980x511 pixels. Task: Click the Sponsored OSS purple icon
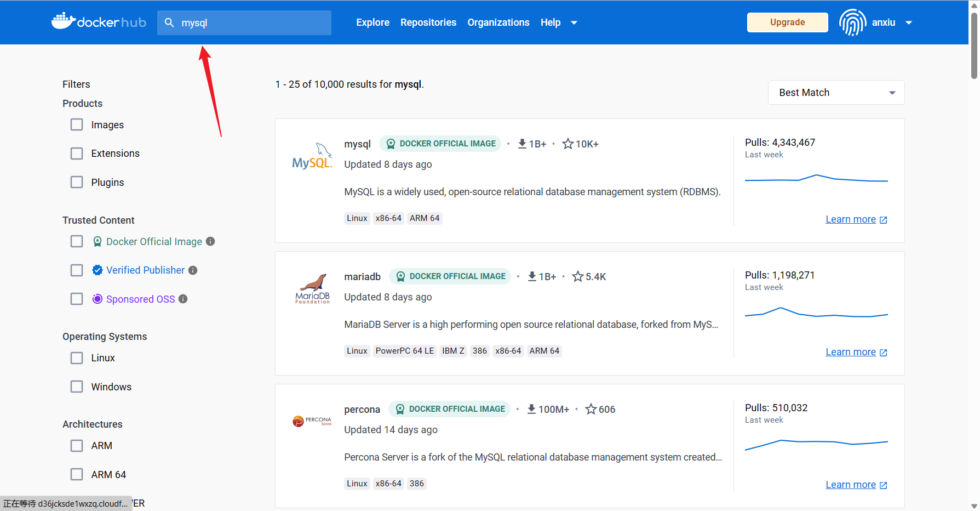(98, 299)
